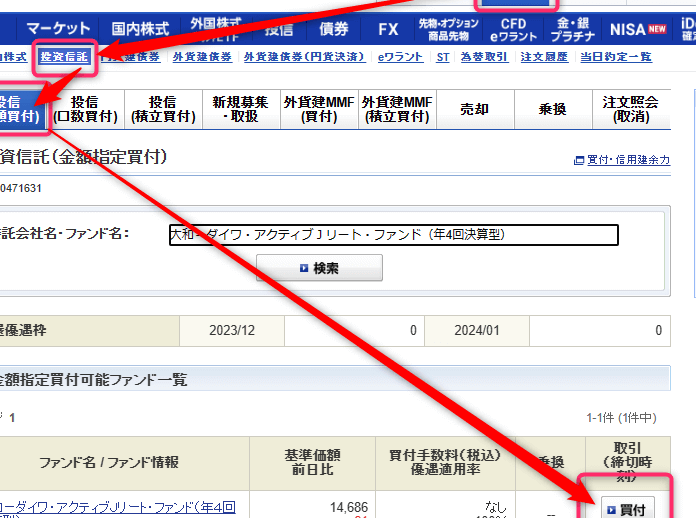
Task: Click the popup icon beside 買付・信用建余力
Action: pyautogui.click(x=579, y=160)
